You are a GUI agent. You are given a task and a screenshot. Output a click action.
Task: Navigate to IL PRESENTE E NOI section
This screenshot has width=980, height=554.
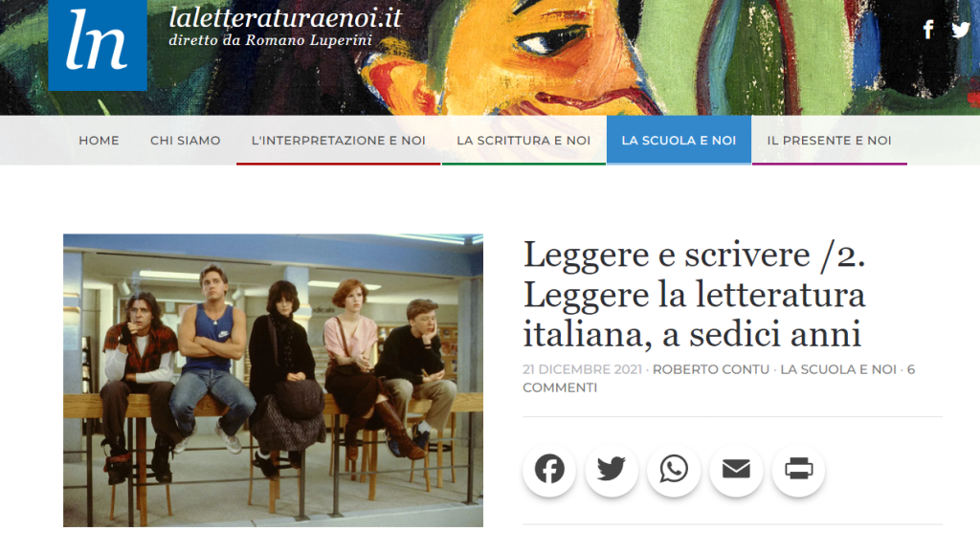(x=830, y=141)
